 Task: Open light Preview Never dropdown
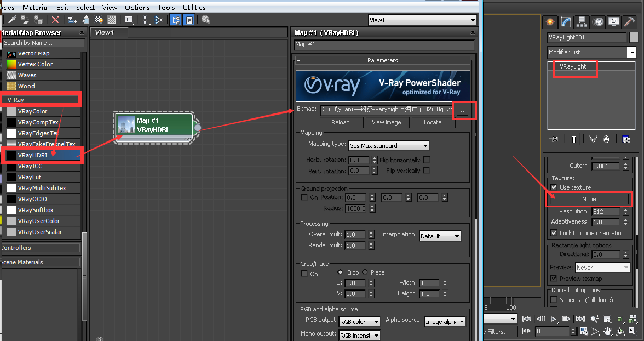[x=602, y=268]
